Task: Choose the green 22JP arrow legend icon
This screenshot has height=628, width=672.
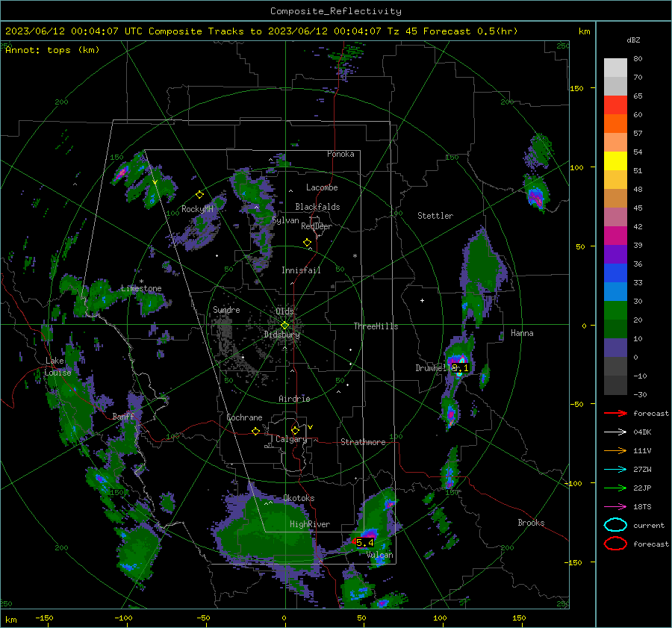Action: click(x=615, y=488)
